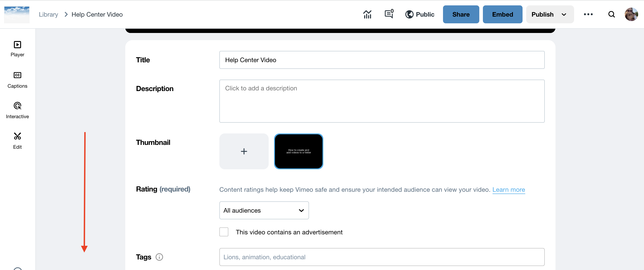The height and width of the screenshot is (270, 644).
Task: Open the Captions panel
Action: pyautogui.click(x=17, y=79)
